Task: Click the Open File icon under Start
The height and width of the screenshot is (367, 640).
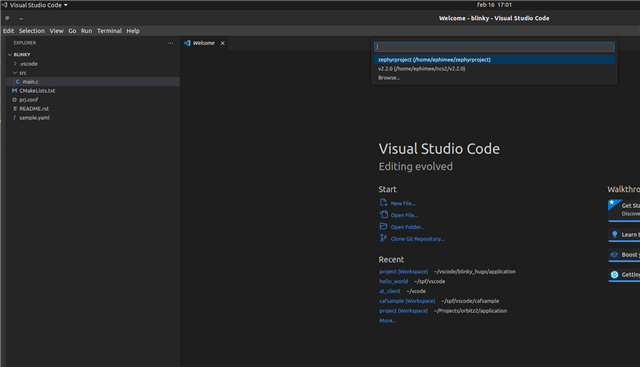Action: [x=383, y=214]
